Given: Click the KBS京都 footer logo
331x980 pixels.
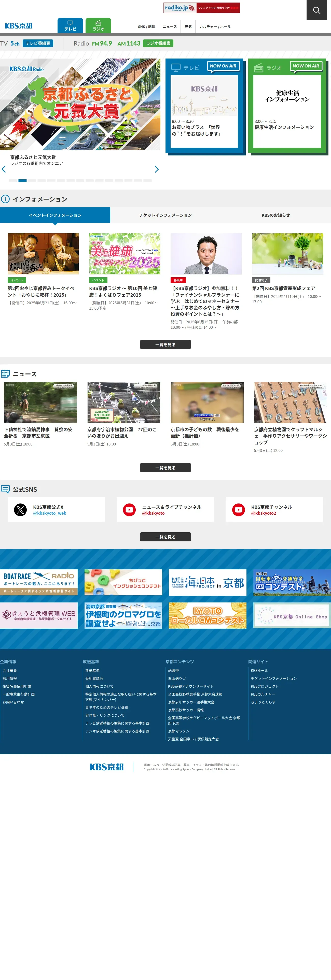Looking at the screenshot, I should pos(107,767).
